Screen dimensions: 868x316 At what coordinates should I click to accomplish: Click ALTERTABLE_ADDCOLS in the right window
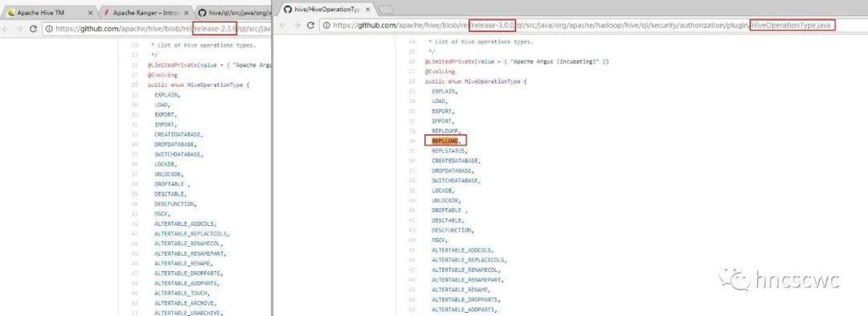[463, 250]
